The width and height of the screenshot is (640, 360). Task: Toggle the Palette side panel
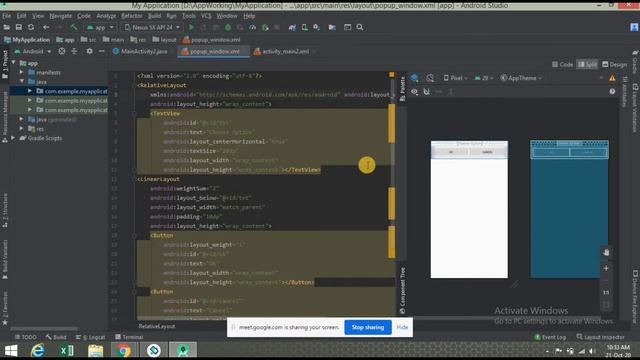[x=402, y=88]
